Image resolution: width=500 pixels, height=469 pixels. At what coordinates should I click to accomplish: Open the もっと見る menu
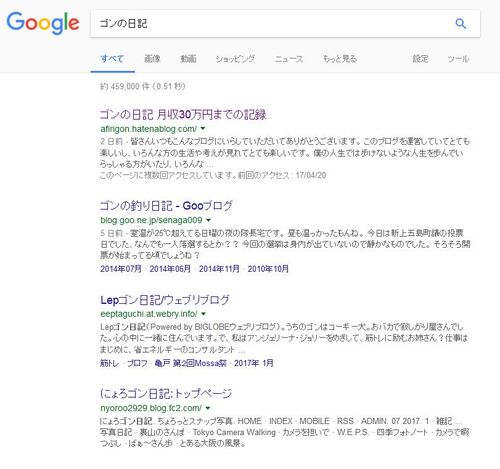[340, 59]
